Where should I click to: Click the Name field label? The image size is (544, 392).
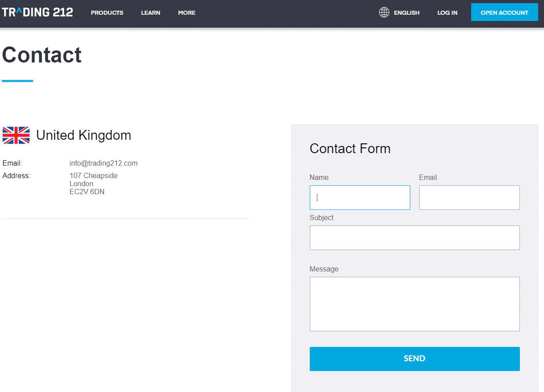coord(319,178)
